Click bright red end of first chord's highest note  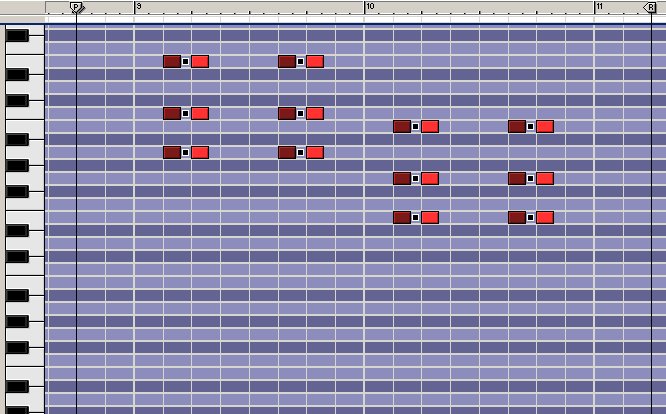click(x=200, y=62)
